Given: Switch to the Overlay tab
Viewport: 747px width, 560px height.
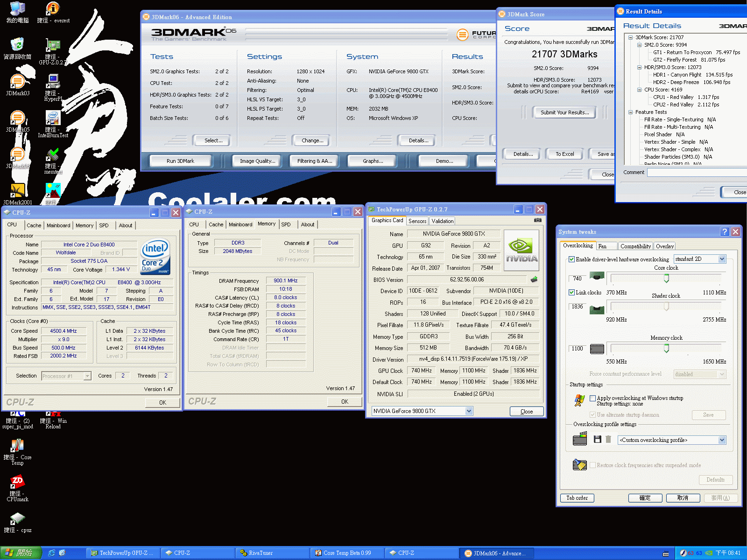Looking at the screenshot, I should [x=664, y=246].
